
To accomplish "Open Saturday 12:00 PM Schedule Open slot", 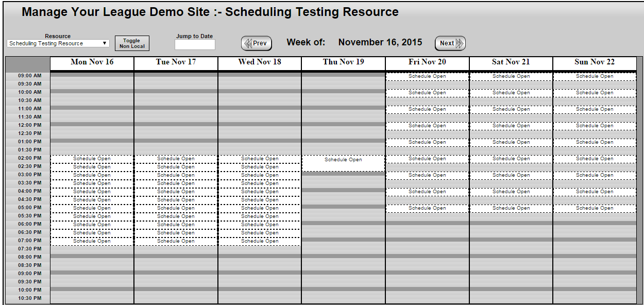I will [511, 126].
